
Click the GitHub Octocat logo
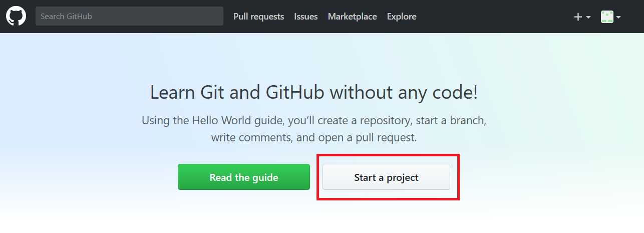coord(16,16)
